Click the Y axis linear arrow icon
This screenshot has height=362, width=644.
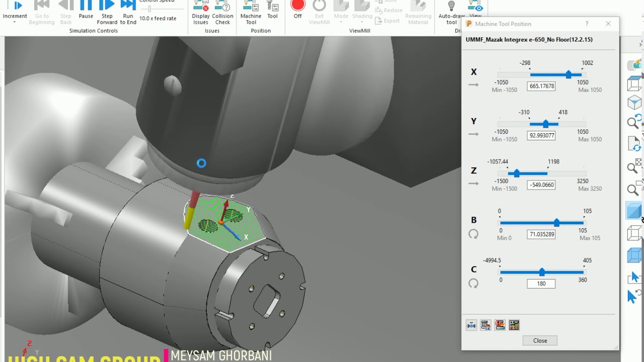coord(473,134)
